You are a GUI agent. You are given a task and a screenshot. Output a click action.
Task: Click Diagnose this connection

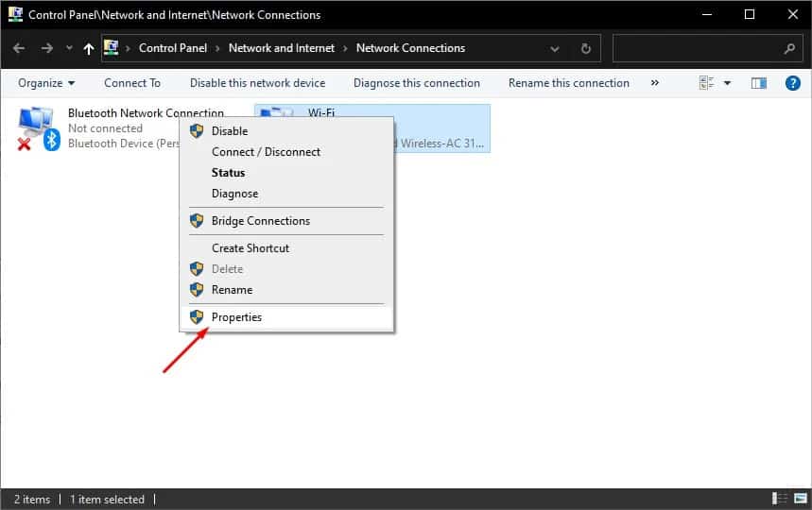pos(416,83)
